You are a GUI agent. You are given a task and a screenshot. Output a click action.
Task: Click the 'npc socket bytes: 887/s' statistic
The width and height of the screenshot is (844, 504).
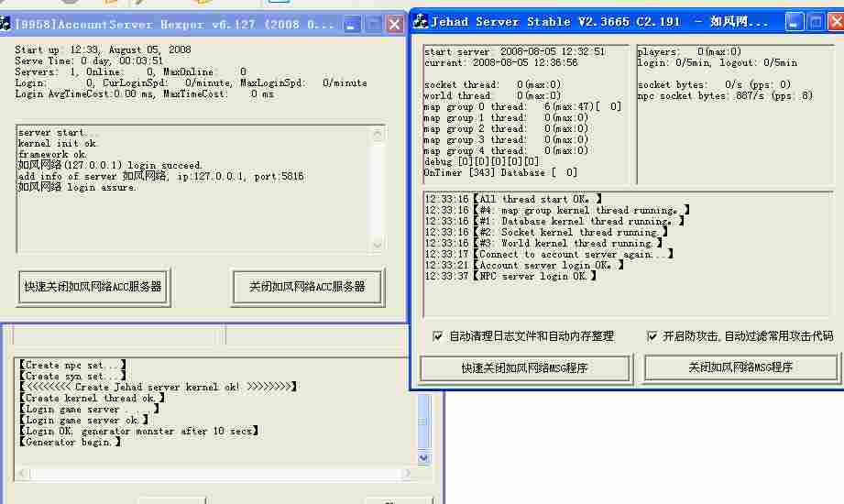tap(725, 96)
